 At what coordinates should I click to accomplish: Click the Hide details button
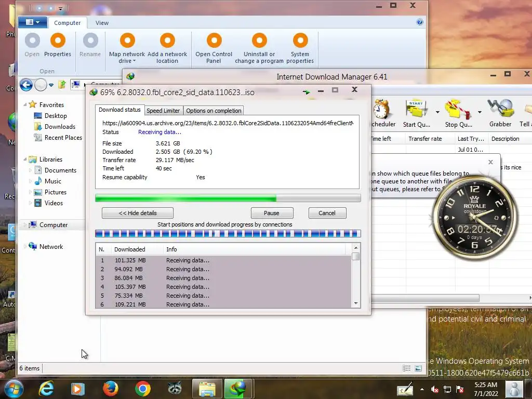tap(137, 213)
